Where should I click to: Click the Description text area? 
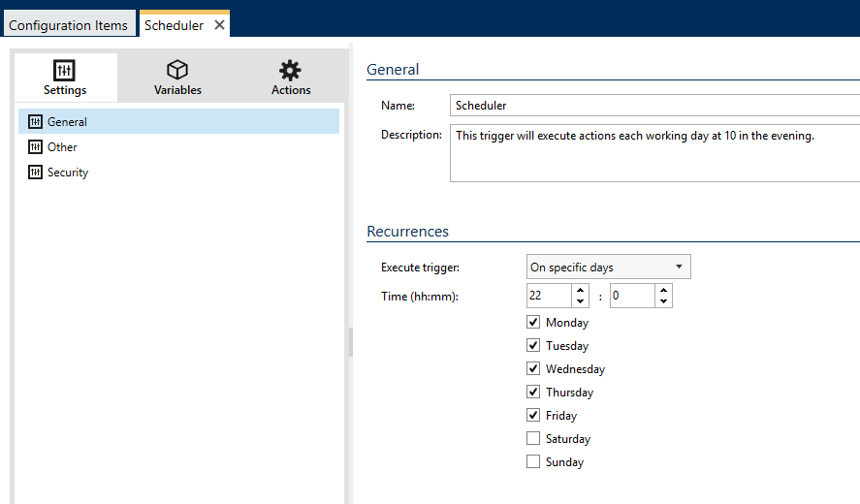click(654, 153)
